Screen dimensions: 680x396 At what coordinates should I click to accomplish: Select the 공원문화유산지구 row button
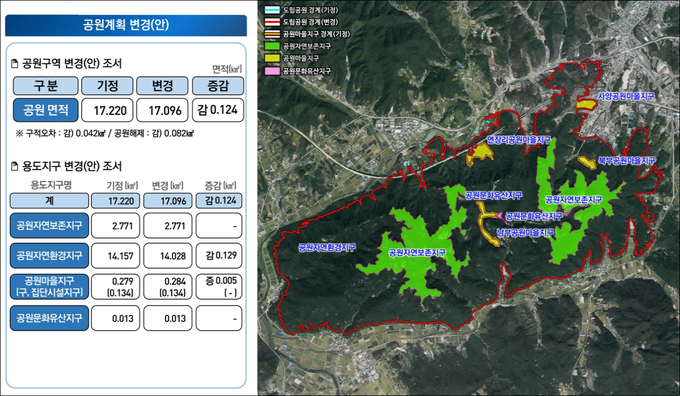point(49,318)
